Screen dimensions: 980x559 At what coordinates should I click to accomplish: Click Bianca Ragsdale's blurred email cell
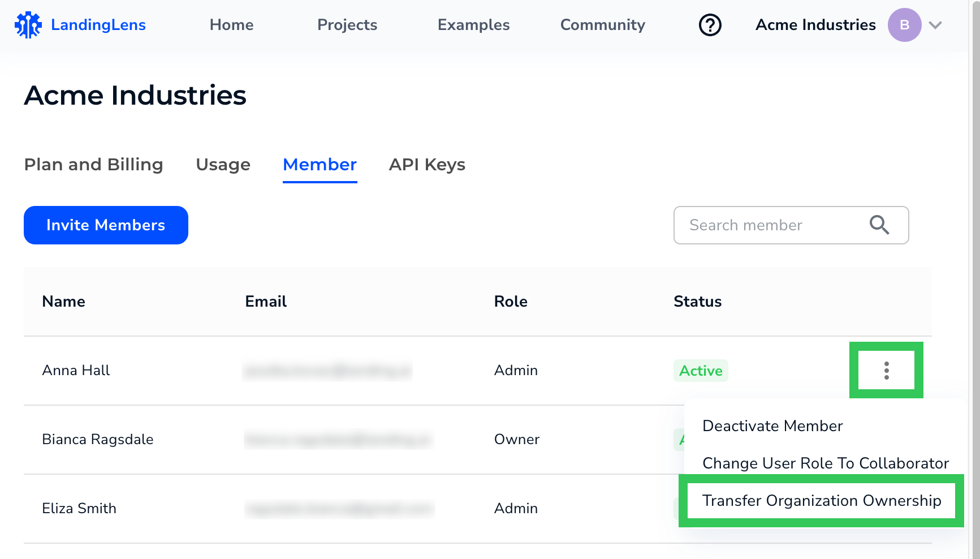(338, 440)
